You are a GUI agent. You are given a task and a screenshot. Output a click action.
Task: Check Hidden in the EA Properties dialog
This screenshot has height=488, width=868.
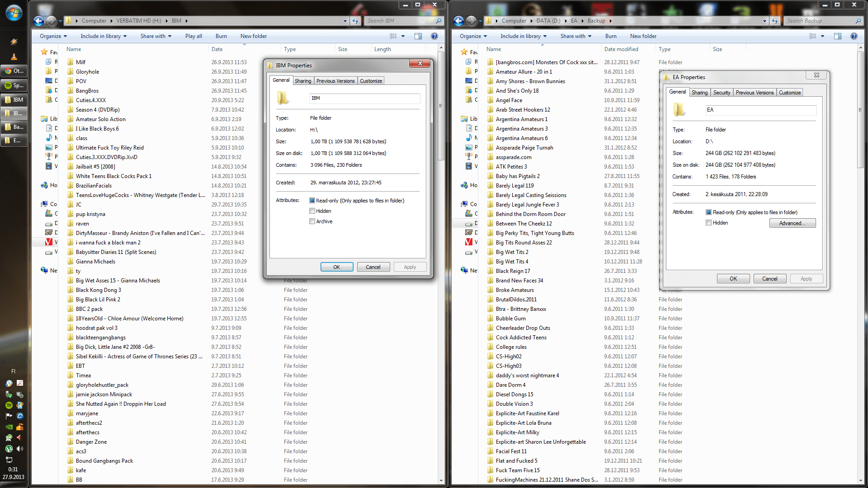pos(708,223)
